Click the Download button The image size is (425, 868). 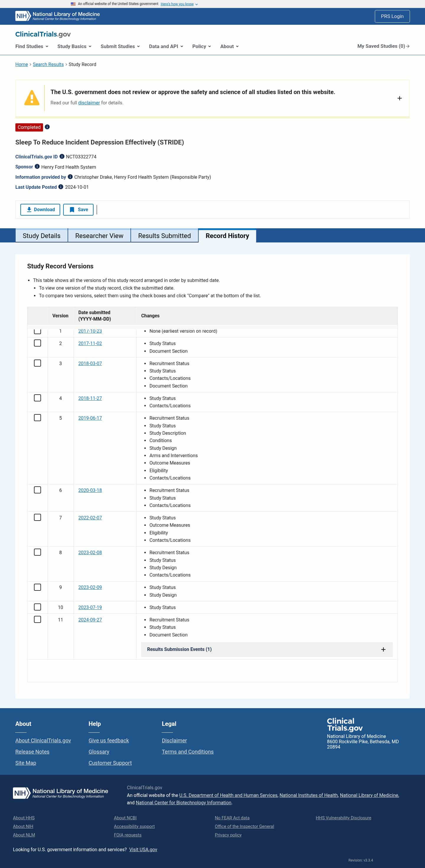[x=40, y=210]
